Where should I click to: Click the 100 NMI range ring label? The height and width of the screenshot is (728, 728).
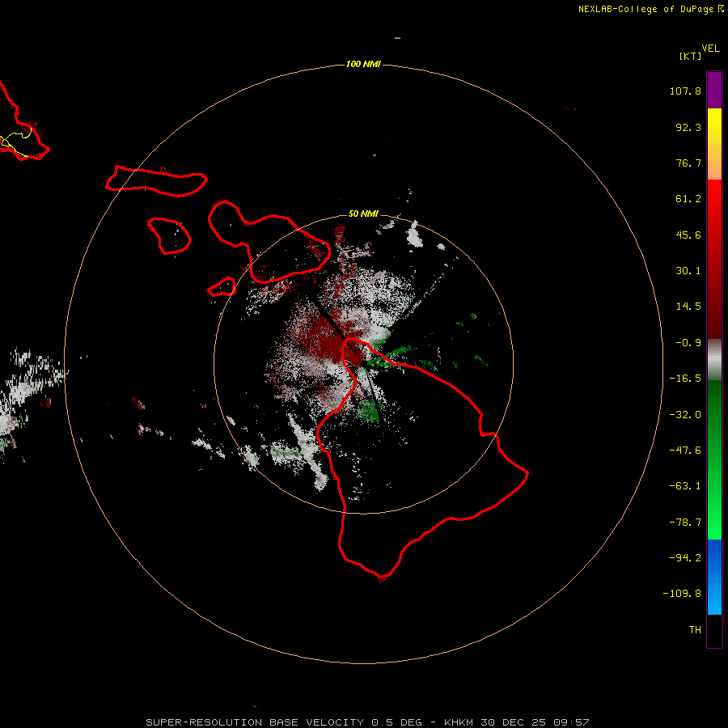(x=363, y=64)
